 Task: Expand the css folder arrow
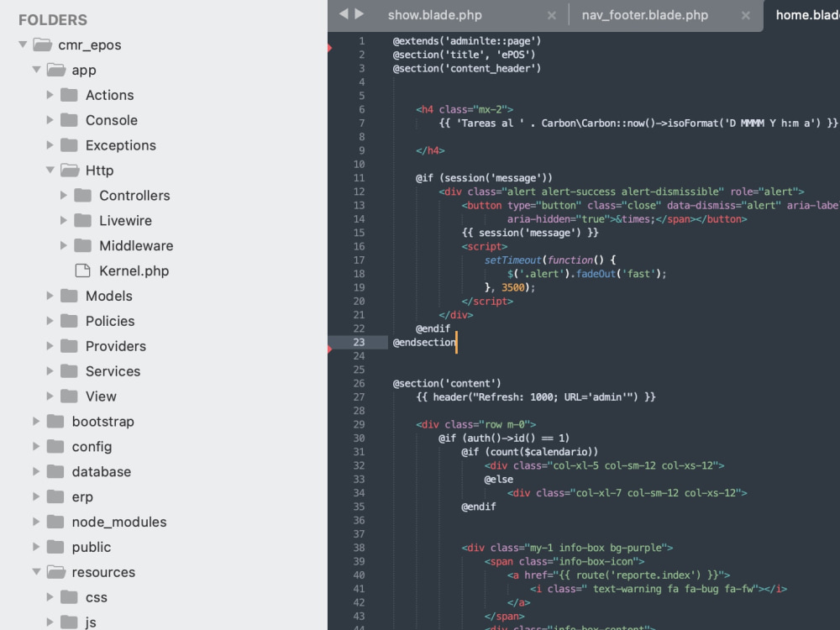tap(50, 596)
